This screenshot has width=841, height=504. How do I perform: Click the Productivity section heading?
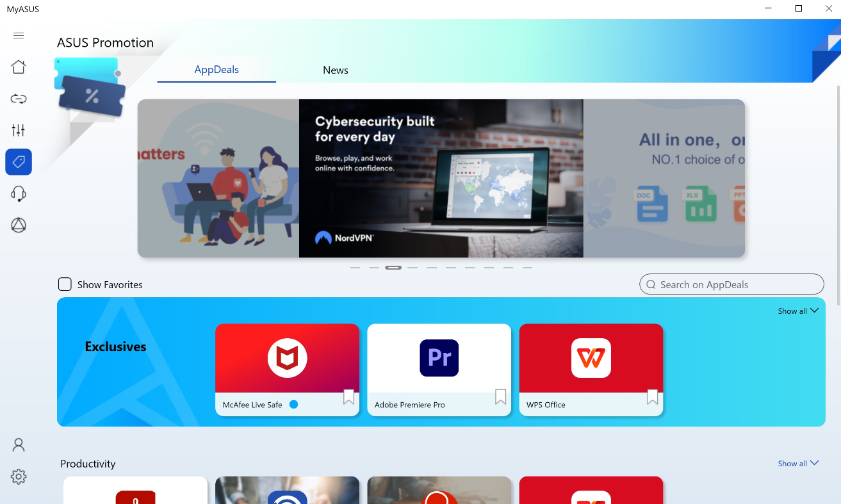click(88, 464)
